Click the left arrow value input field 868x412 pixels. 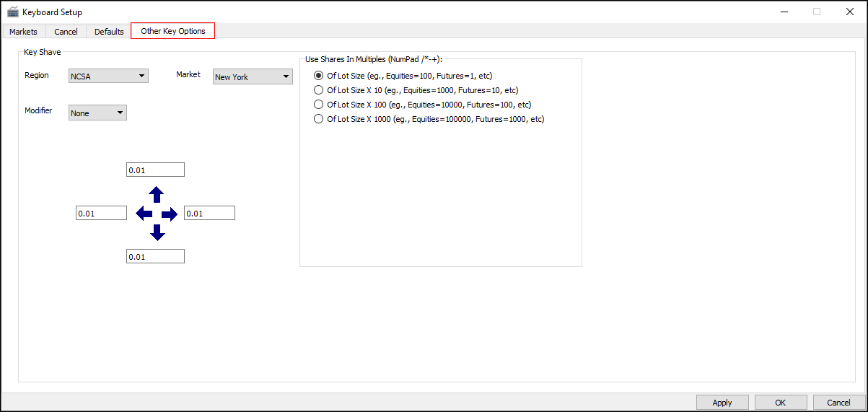point(101,214)
